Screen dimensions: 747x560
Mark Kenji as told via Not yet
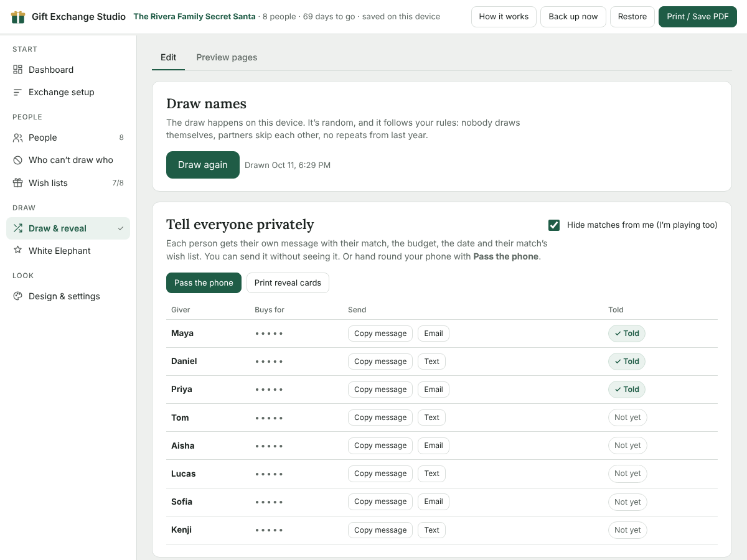[x=627, y=530]
